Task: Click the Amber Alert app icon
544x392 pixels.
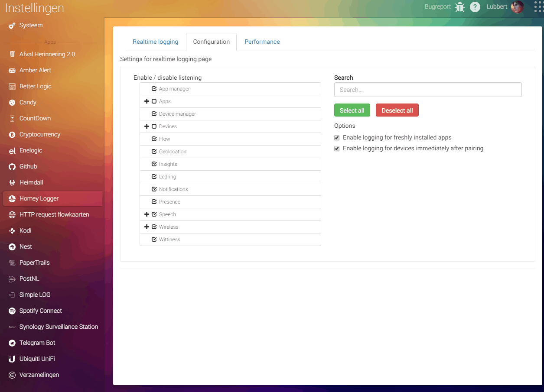Action: (12, 70)
